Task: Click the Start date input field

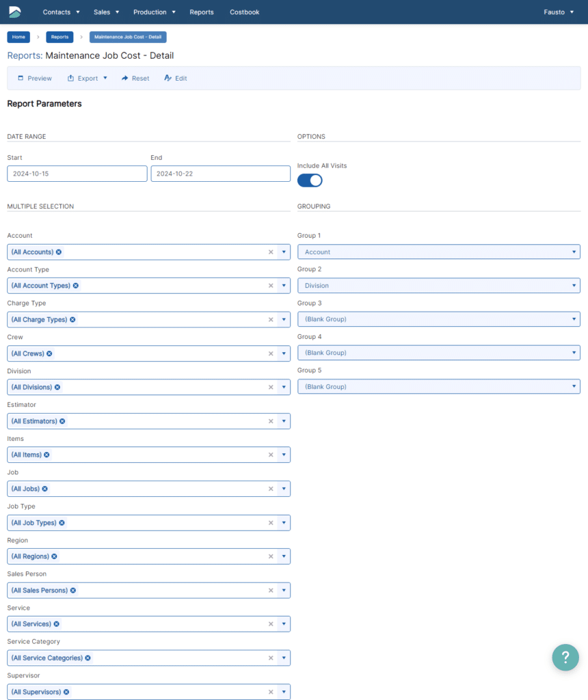Action: coord(77,174)
